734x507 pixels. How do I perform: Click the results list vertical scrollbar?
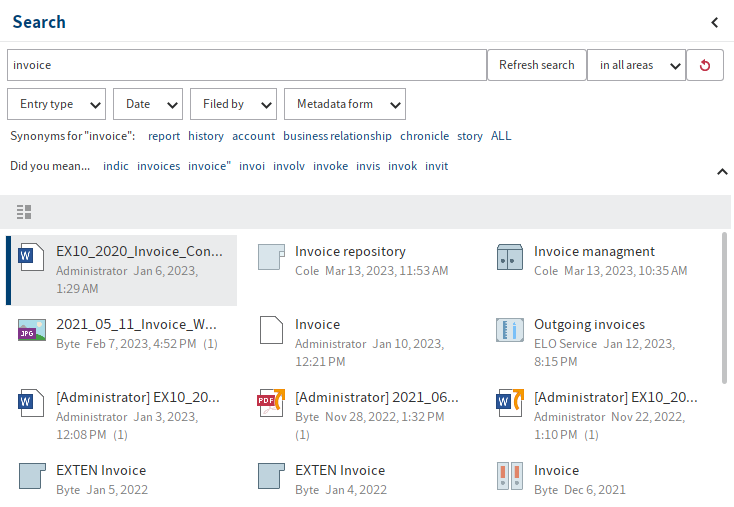click(x=724, y=308)
